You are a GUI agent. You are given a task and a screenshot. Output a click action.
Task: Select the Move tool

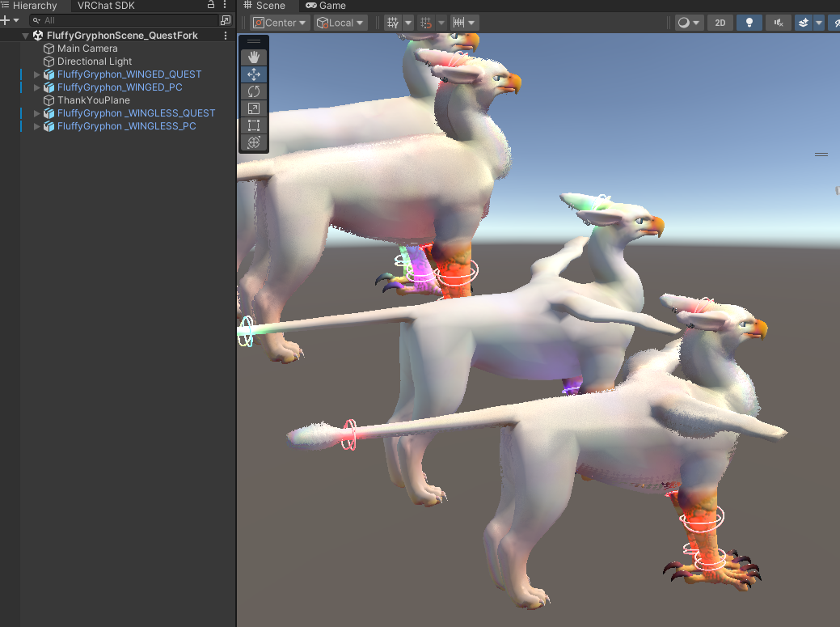[x=254, y=74]
